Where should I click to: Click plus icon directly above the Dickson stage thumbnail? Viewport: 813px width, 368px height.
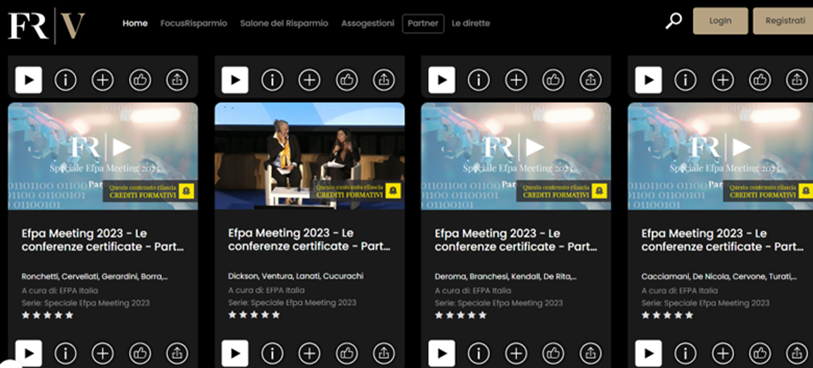pyautogui.click(x=310, y=80)
